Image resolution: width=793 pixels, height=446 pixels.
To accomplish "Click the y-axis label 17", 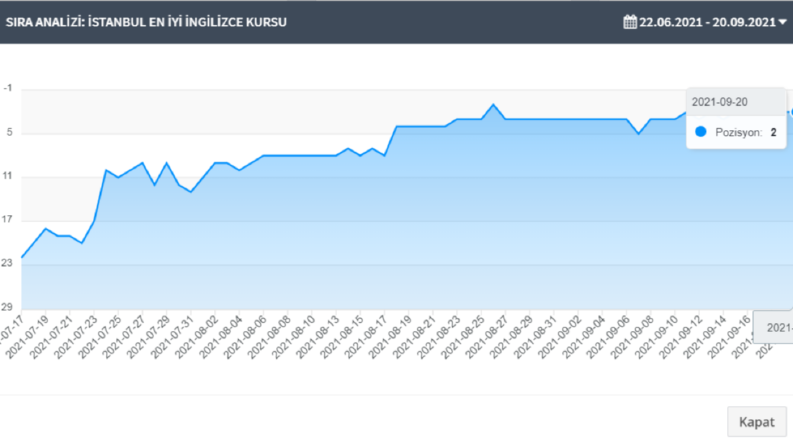I will coord(7,219).
